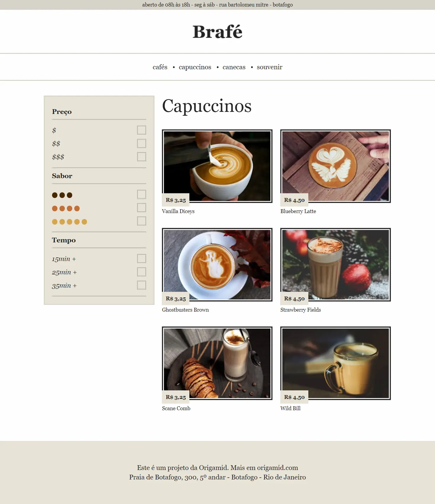Click the Blueberry Latte product photo
Image resolution: width=435 pixels, height=504 pixels.
pos(336,166)
